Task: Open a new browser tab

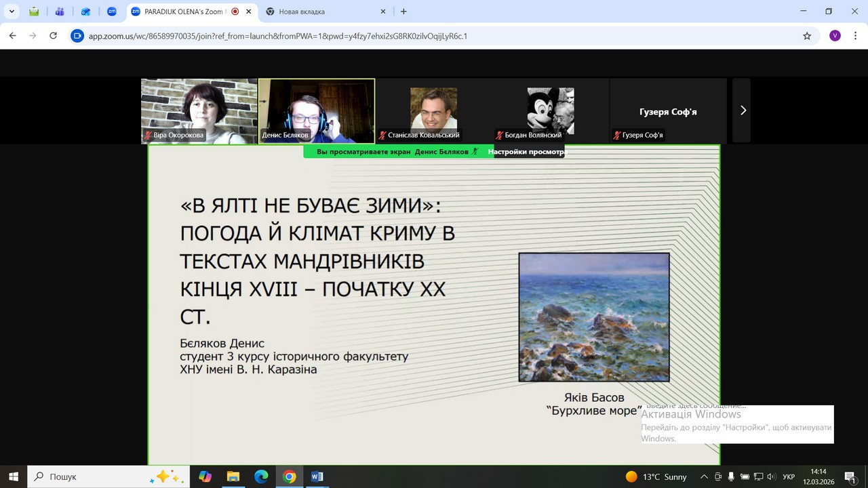Action: point(403,12)
